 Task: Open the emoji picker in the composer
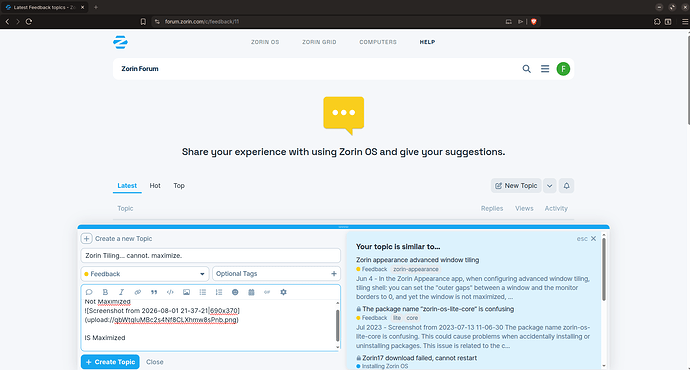tap(235, 292)
